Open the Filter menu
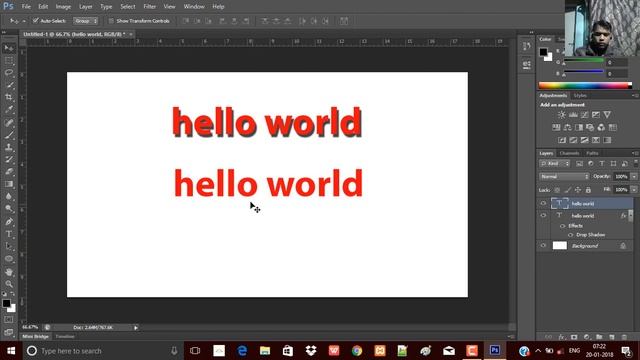Screen dimensions: 640x360 coord(149,7)
